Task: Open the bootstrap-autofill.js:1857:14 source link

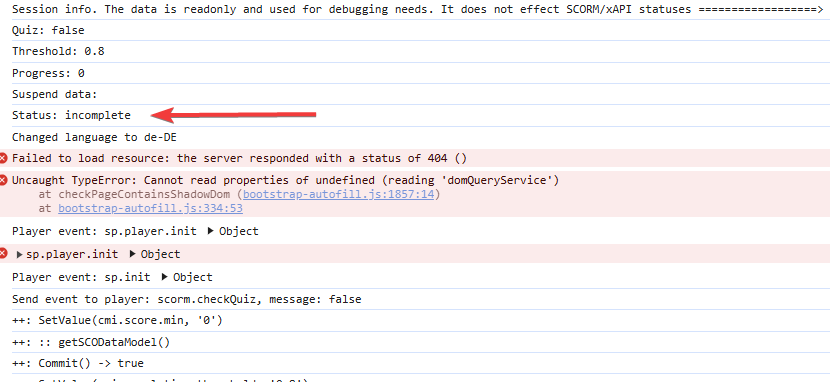Action: 339,194
